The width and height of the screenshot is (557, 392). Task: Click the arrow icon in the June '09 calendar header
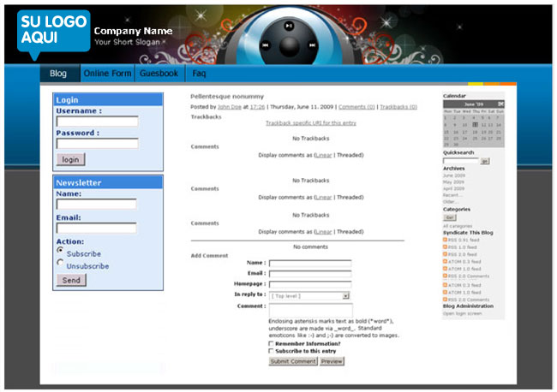coord(500,104)
